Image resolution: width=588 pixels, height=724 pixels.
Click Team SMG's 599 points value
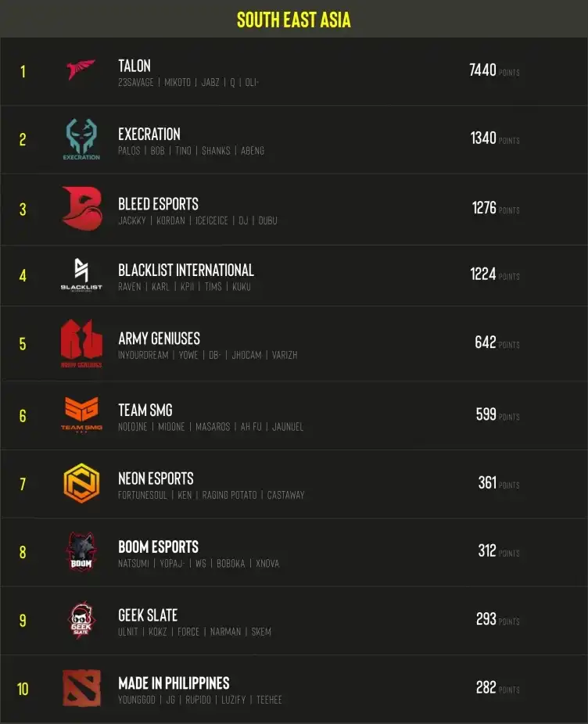(486, 414)
